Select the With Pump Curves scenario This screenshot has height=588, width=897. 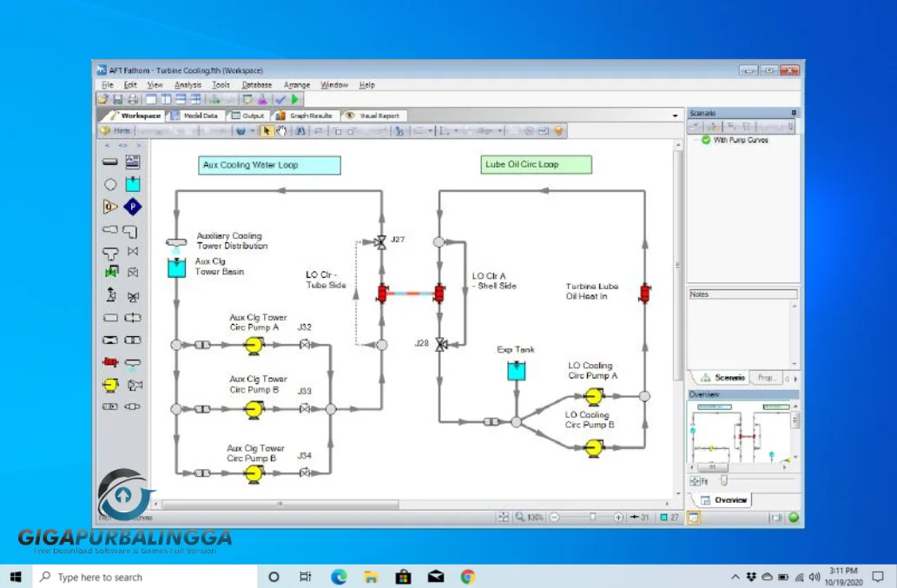click(x=740, y=140)
